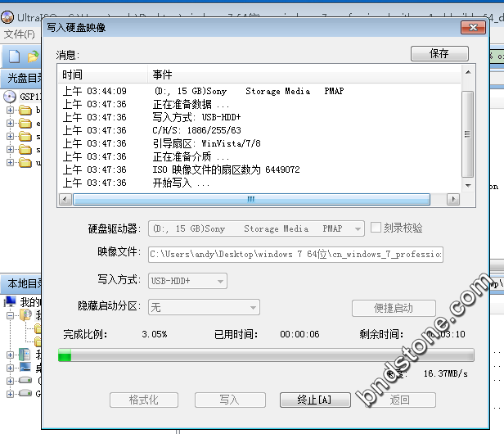The image size is (504, 434).
Task: Select the log row 'ISO 映像文件的扇区数为 6449072'
Action: point(259,170)
